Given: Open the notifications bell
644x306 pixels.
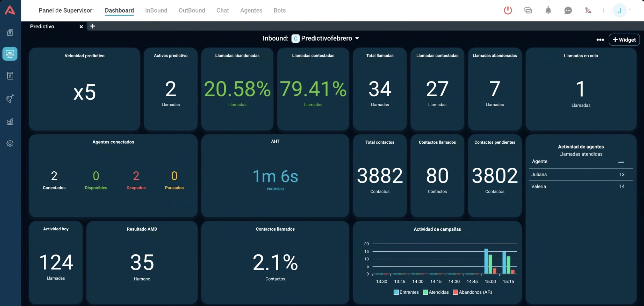Looking at the screenshot, I should coord(548,10).
